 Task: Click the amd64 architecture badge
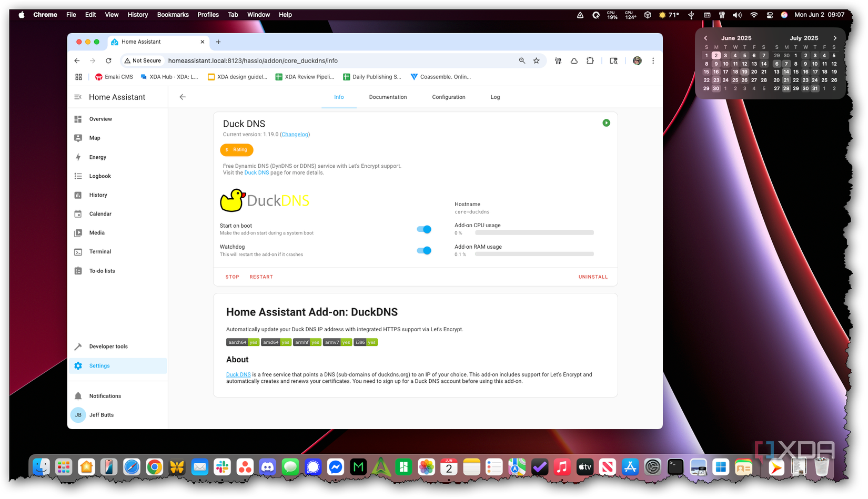276,342
